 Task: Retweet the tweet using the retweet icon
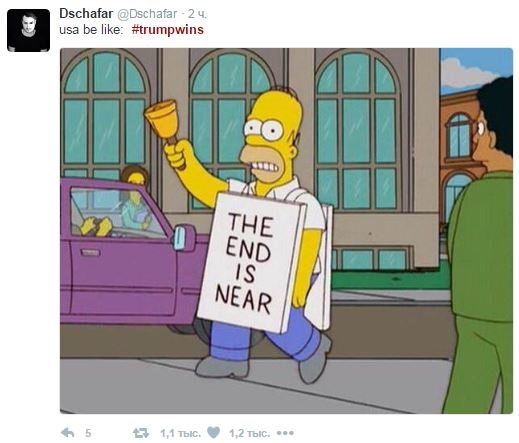[141, 433]
